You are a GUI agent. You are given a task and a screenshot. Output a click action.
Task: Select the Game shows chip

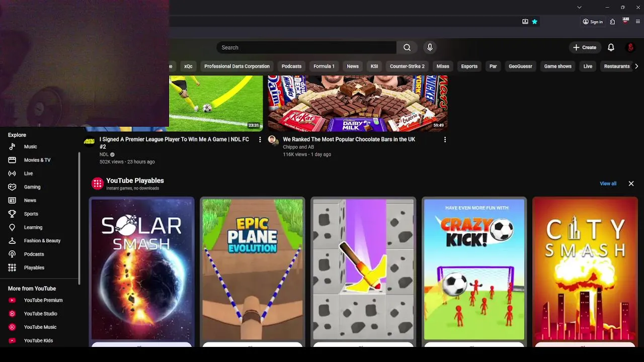557,66
